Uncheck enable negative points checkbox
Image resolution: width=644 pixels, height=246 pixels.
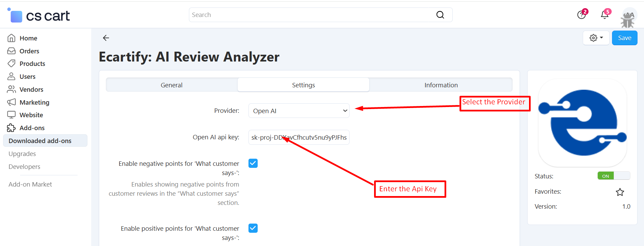pyautogui.click(x=253, y=163)
